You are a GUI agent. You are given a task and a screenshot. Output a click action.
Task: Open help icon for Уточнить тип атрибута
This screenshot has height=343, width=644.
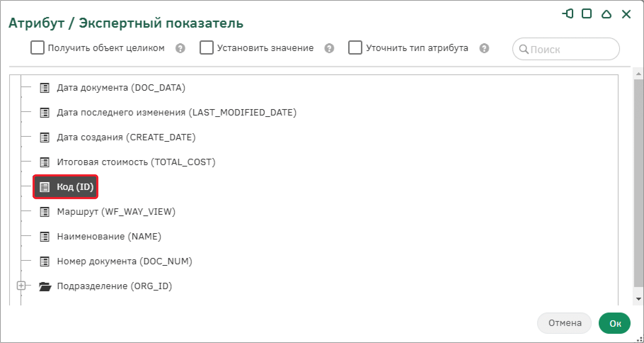pos(484,48)
